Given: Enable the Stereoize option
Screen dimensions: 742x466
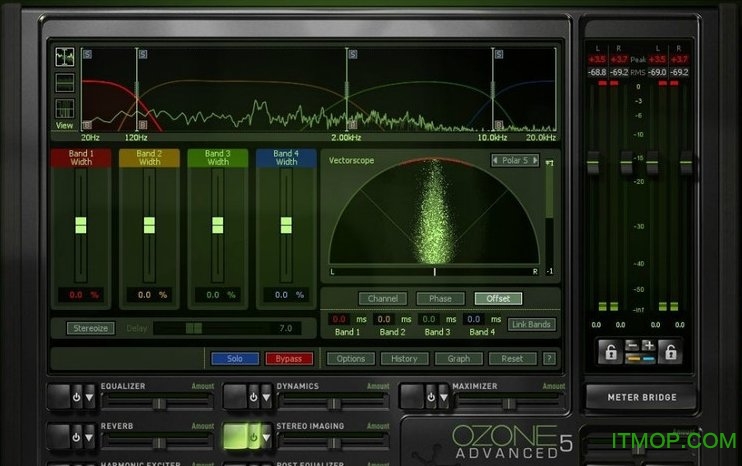Looking at the screenshot, I should [x=91, y=327].
